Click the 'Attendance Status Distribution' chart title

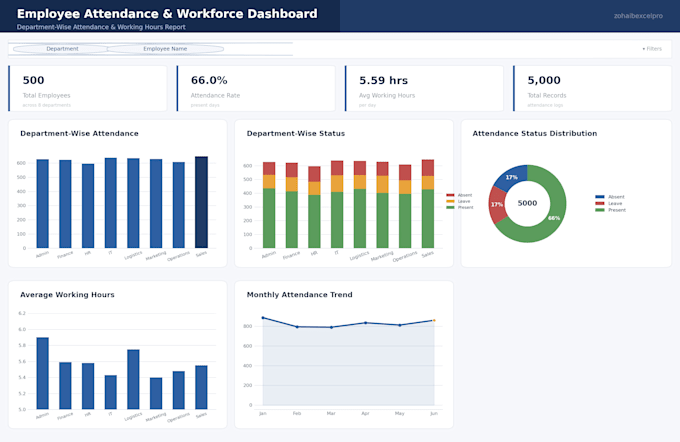[535, 134]
